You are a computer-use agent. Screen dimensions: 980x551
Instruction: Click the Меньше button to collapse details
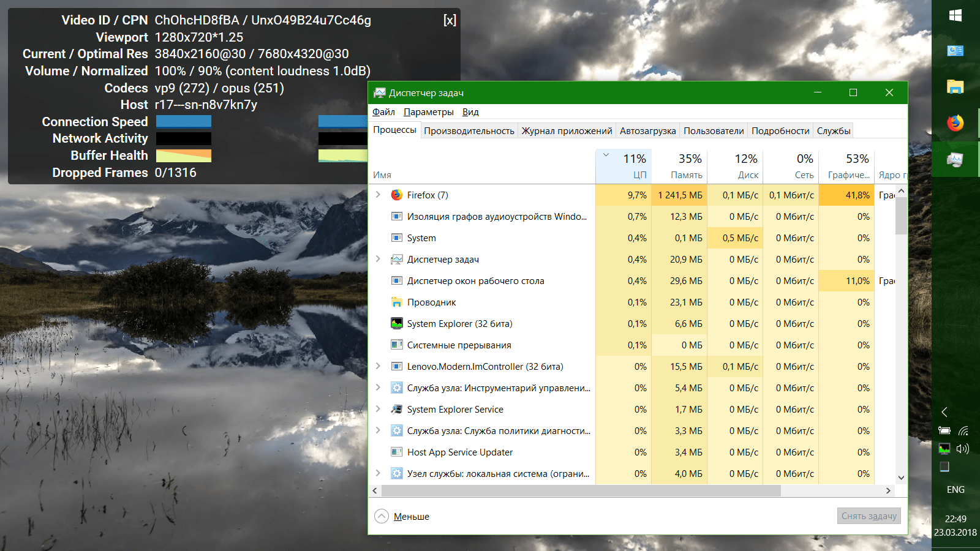(402, 517)
